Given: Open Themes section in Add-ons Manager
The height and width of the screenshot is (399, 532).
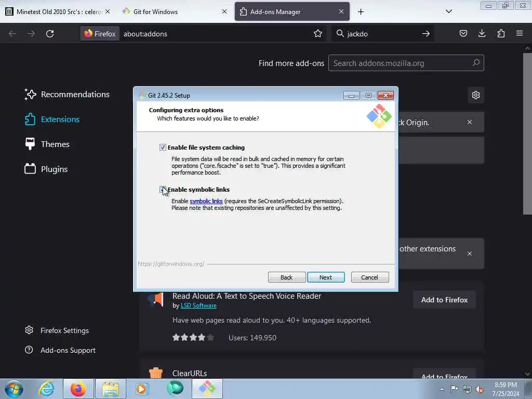Looking at the screenshot, I should click(x=47, y=144).
